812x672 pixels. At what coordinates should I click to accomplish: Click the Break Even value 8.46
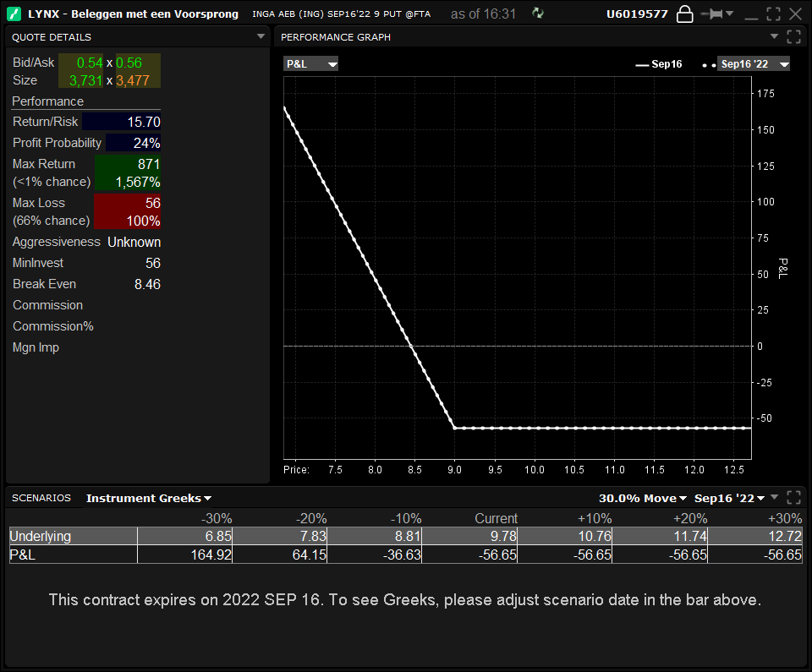(x=147, y=284)
